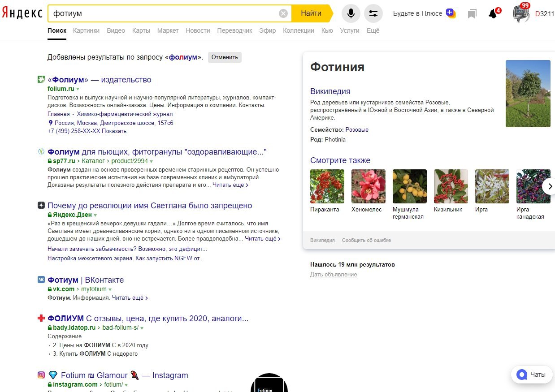The width and height of the screenshot is (555, 392).
Task: Click next arrow in Смотрите также carousel
Action: [550, 186]
